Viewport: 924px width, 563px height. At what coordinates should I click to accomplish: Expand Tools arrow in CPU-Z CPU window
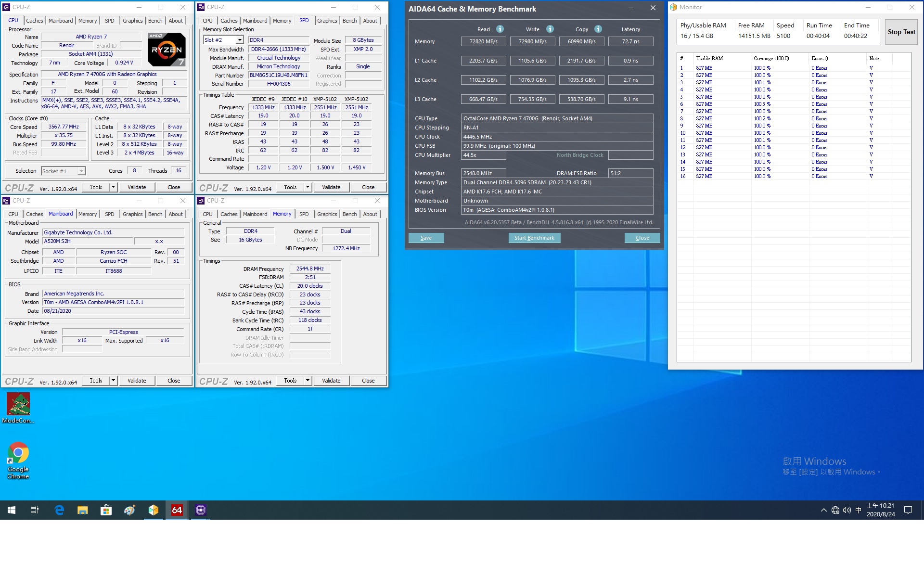click(x=113, y=187)
